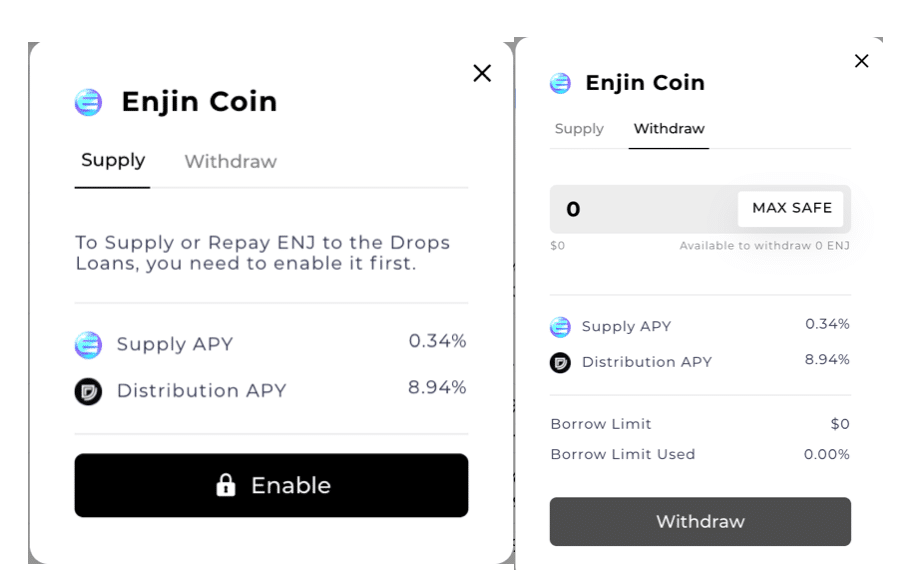Close the dialog containing the Enable button
This screenshot has width=900, height=582.
[482, 73]
